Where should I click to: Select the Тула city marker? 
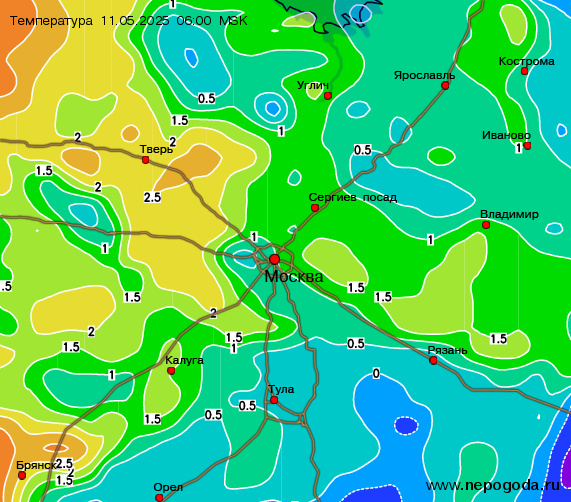click(x=274, y=400)
